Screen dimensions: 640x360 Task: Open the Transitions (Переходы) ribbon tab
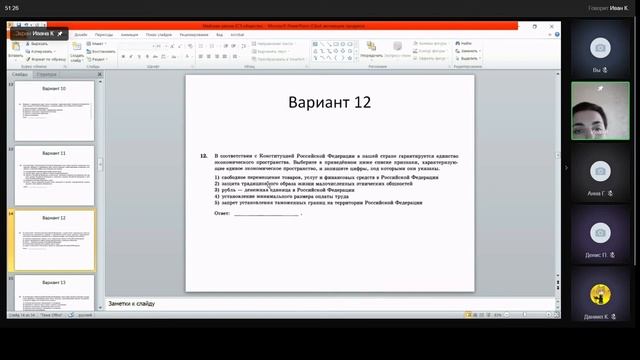point(104,35)
